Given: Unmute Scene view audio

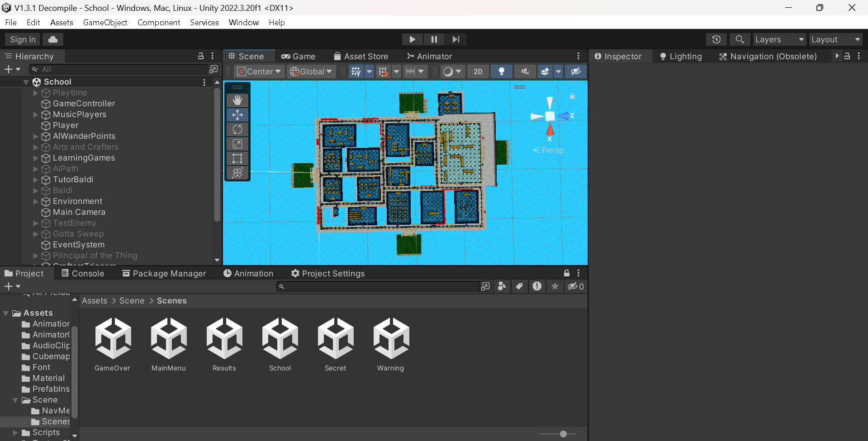Looking at the screenshot, I should pyautogui.click(x=525, y=71).
